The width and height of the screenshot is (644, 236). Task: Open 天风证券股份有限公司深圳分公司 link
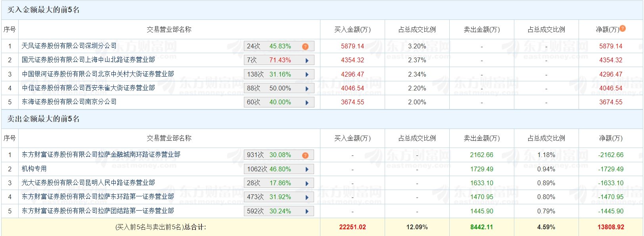point(69,46)
